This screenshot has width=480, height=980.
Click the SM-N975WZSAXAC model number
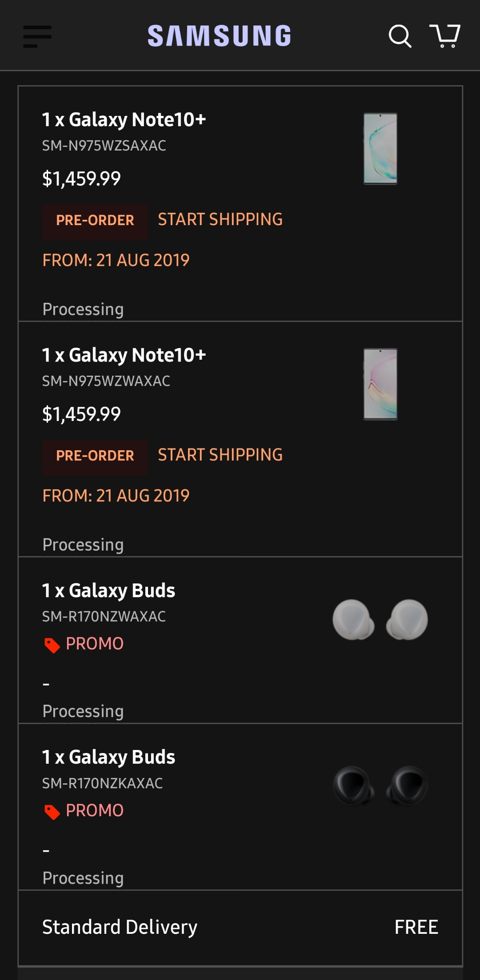(104, 146)
